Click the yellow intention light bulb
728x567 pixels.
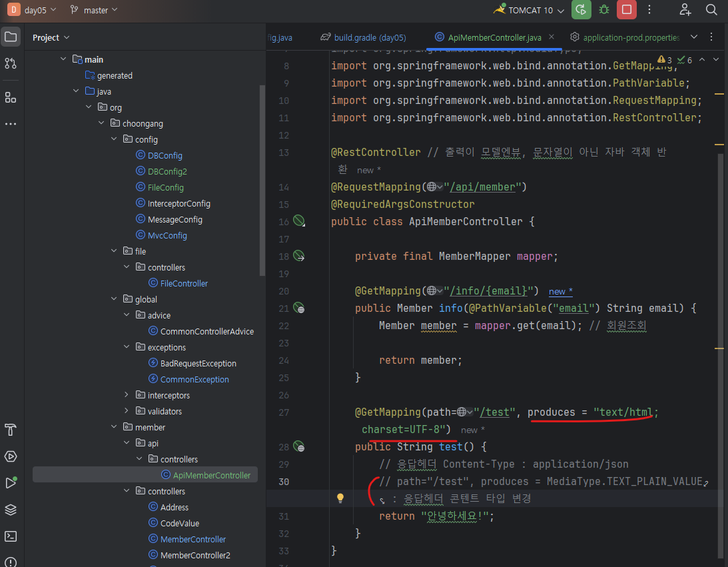[340, 498]
